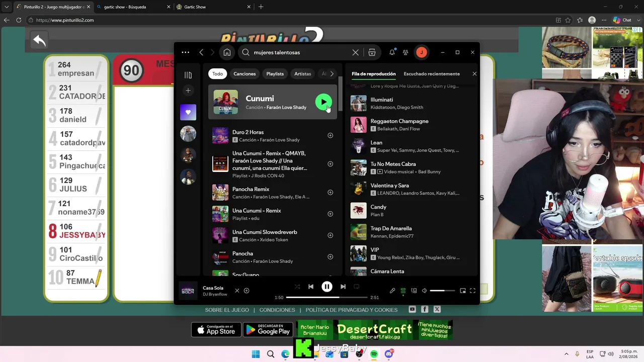This screenshot has width=644, height=362.
Task: Enter Spotify full screen mode
Action: click(x=472, y=291)
